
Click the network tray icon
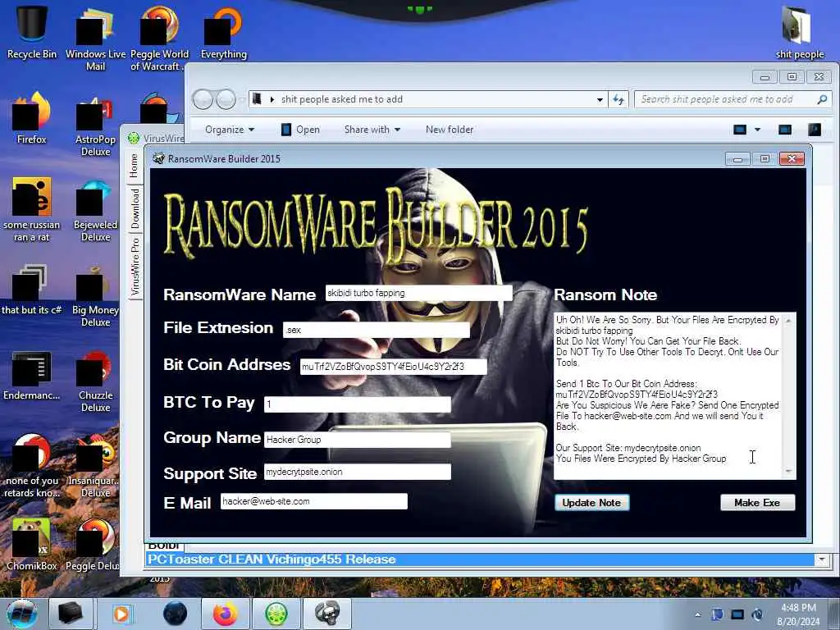point(737,614)
